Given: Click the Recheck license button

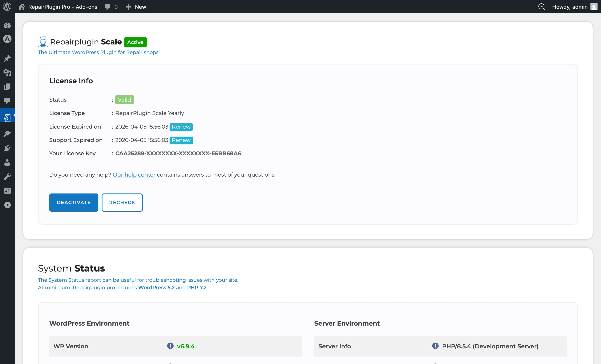Looking at the screenshot, I should click(x=122, y=202).
